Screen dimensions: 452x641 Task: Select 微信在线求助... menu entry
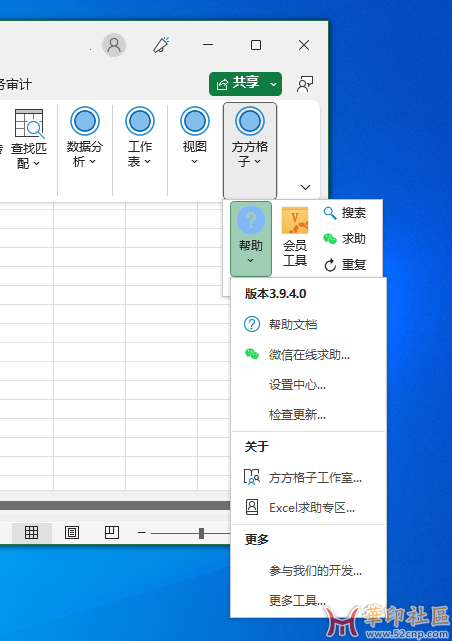click(309, 354)
